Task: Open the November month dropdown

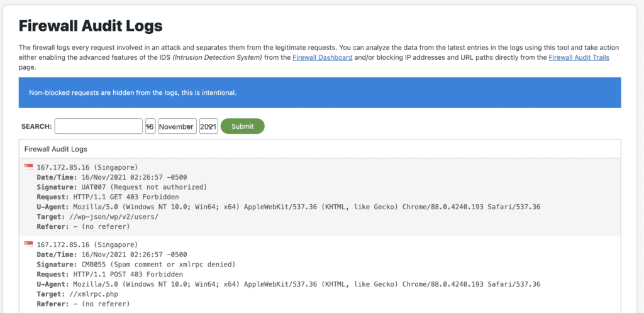Action: click(x=177, y=126)
